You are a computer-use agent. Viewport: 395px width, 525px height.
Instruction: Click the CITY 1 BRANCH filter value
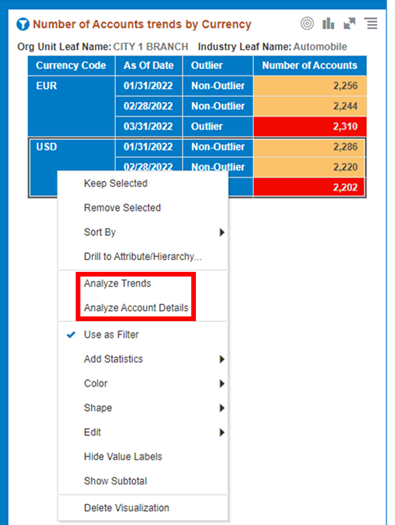tap(150, 47)
